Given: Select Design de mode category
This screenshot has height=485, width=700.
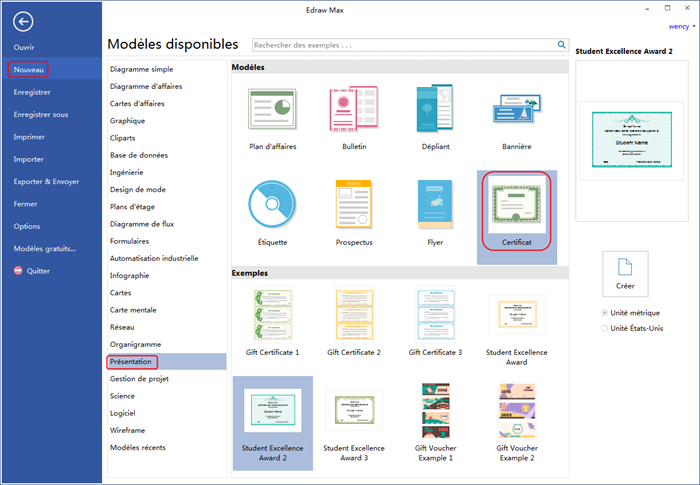Looking at the screenshot, I should 138,189.
